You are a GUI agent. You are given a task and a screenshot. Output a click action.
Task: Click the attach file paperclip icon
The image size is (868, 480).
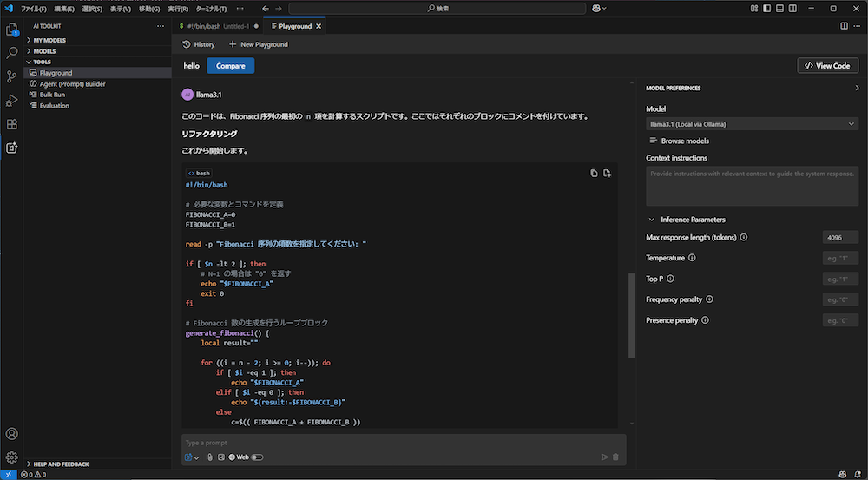pos(209,457)
